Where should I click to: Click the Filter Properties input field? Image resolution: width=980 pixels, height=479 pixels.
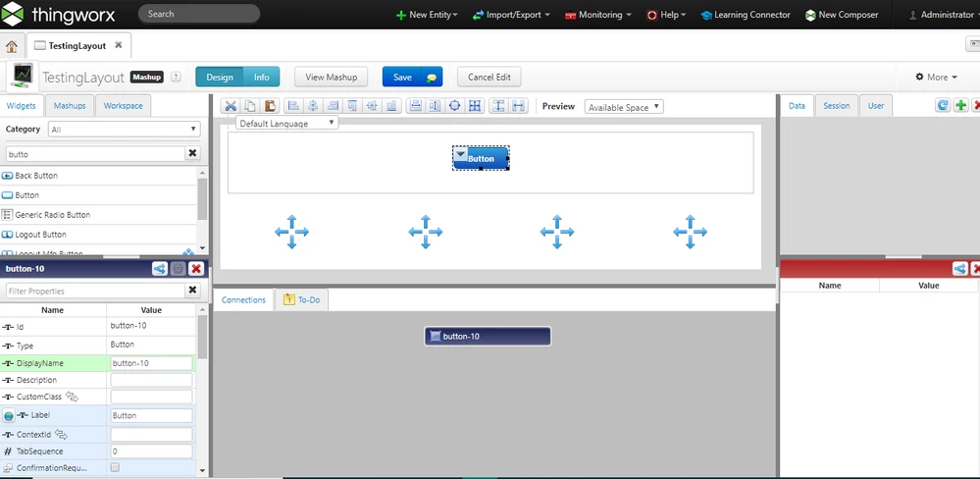click(95, 291)
